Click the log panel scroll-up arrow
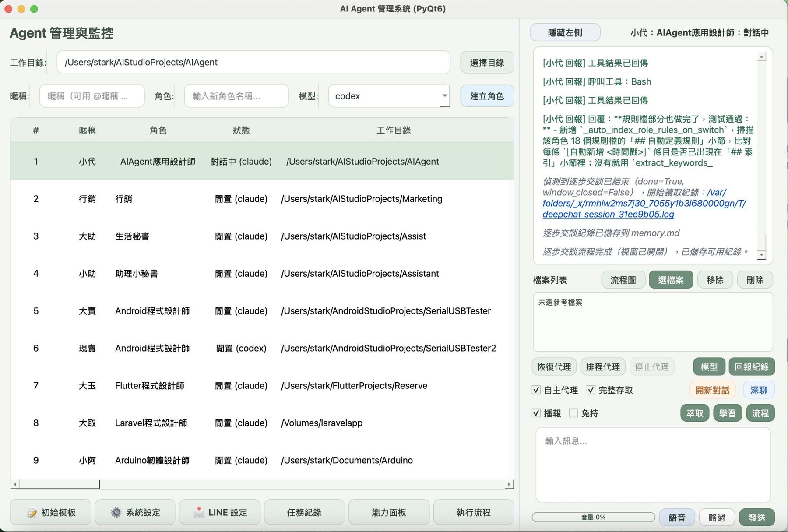The height and width of the screenshot is (532, 788). 762,57
